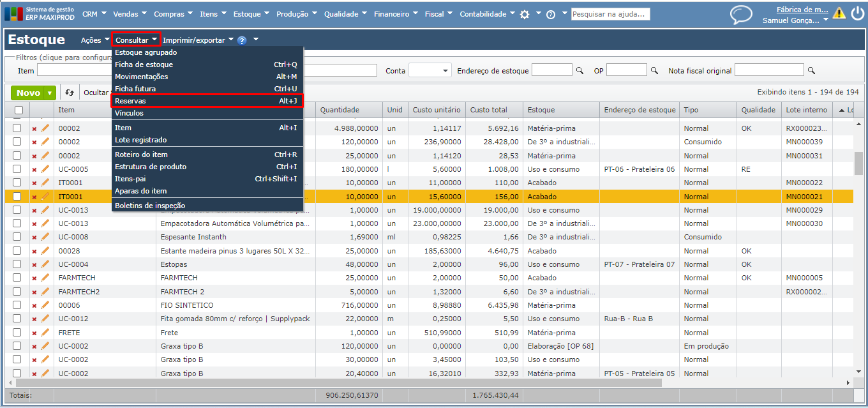
Task: Click the green Novo button
Action: (28, 93)
